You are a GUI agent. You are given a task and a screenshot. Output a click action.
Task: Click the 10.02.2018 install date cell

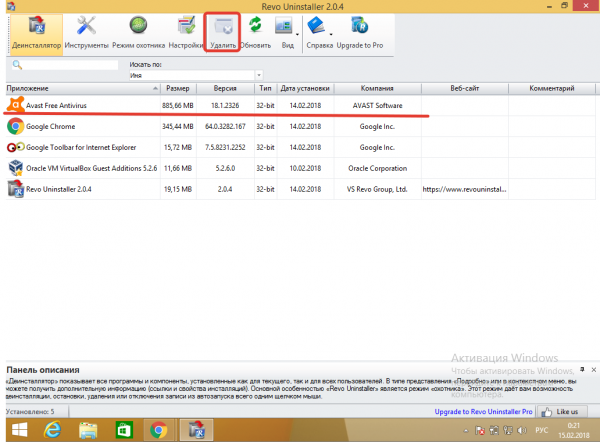click(305, 168)
